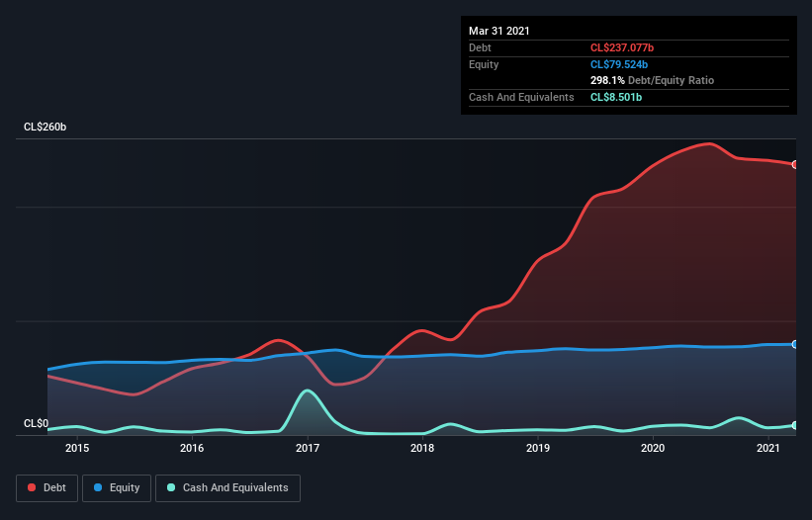Click the 2016 x-axis label
The height and width of the screenshot is (520, 812).
click(192, 448)
